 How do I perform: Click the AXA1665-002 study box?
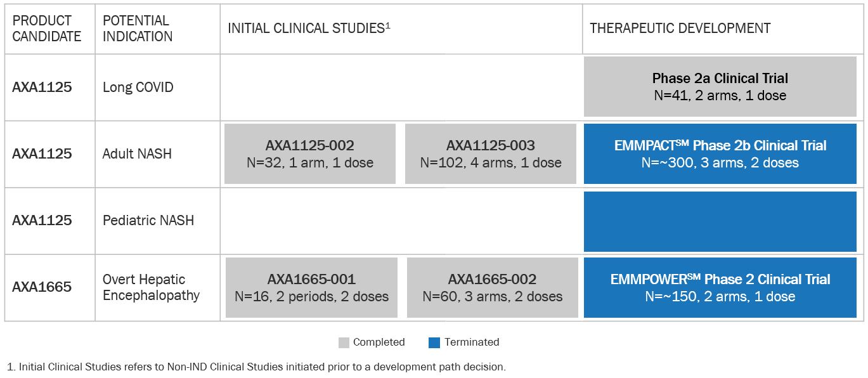[x=492, y=287]
